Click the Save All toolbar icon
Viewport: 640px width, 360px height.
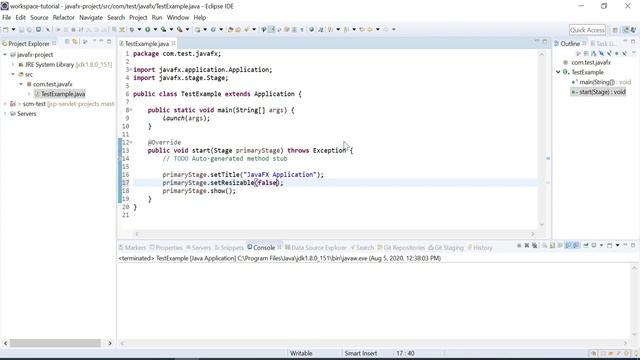29,29
